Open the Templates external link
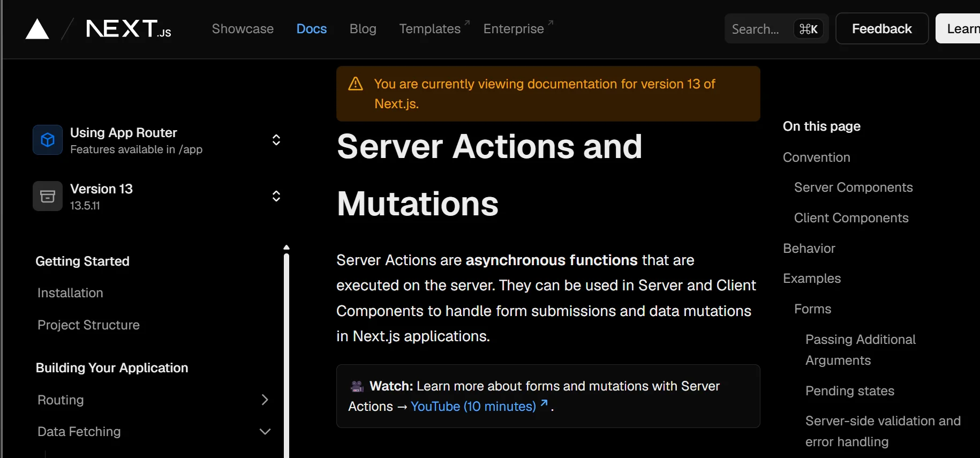The image size is (980, 458). click(x=434, y=29)
